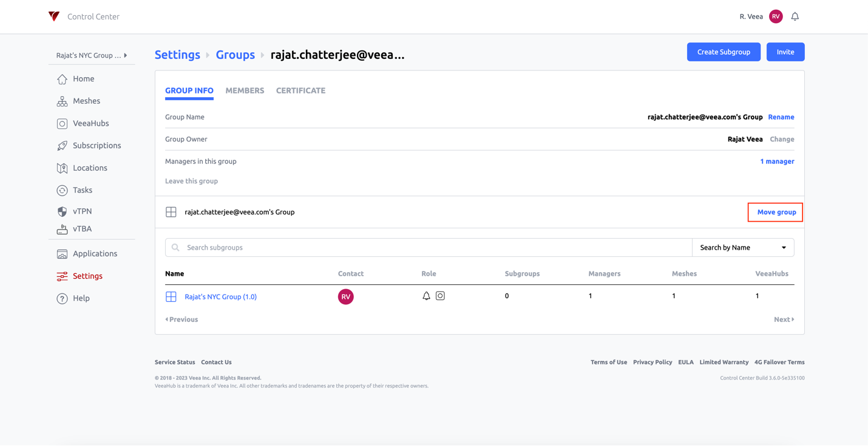Click Control Center title text

pyautogui.click(x=93, y=16)
